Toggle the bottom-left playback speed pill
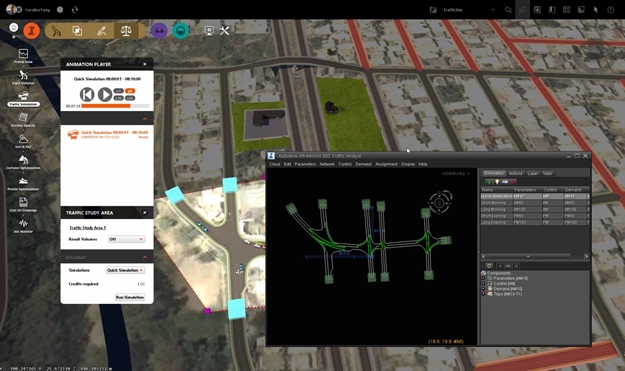This screenshot has width=625, height=371. 118,98
